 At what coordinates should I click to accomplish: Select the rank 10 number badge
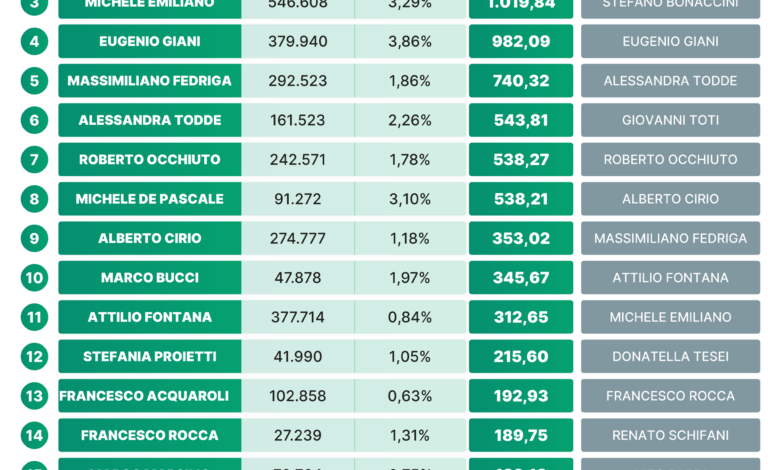click(x=34, y=278)
